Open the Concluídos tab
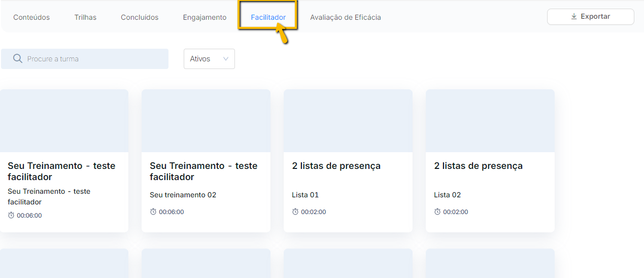The width and height of the screenshot is (644, 278). (140, 17)
